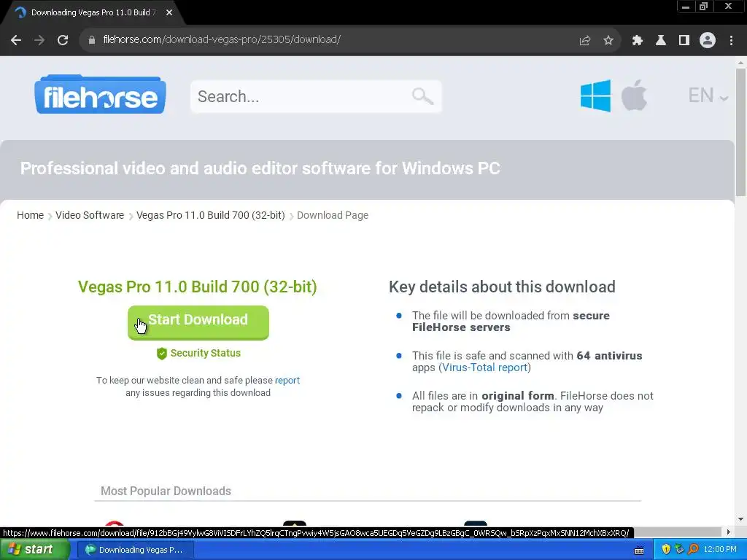This screenshot has width=747, height=560.
Task: Open the EN language dropdown
Action: pyautogui.click(x=708, y=96)
